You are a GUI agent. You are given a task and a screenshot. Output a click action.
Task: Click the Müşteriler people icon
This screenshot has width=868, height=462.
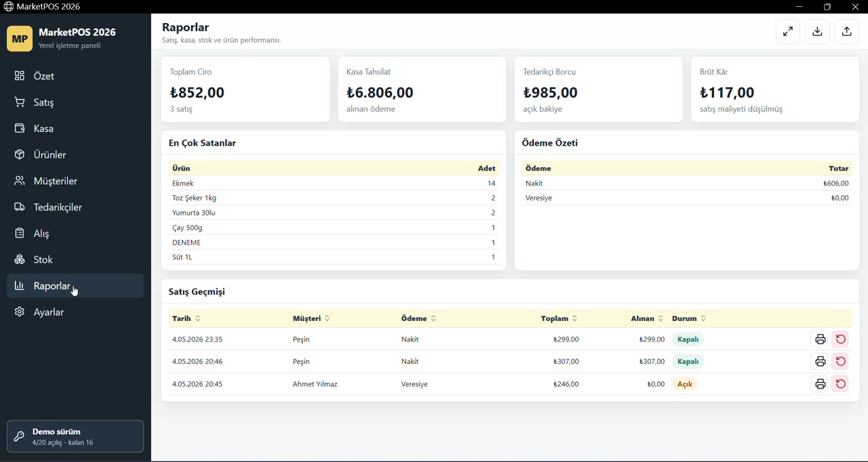pos(20,181)
